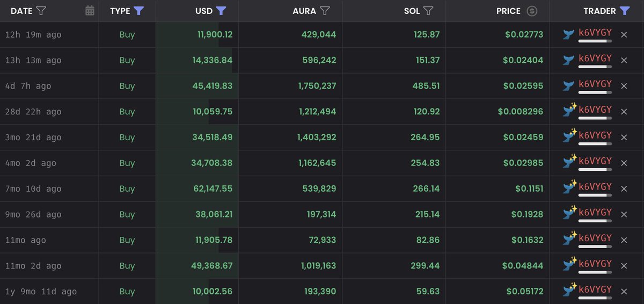Click the sparkle whale icon in the 4mo 2d ago row

point(569,162)
